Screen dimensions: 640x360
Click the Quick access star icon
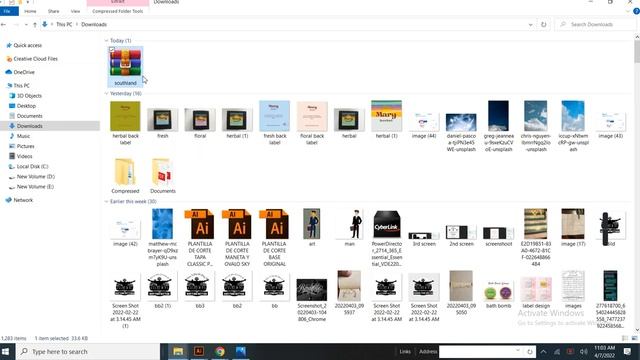point(9,45)
